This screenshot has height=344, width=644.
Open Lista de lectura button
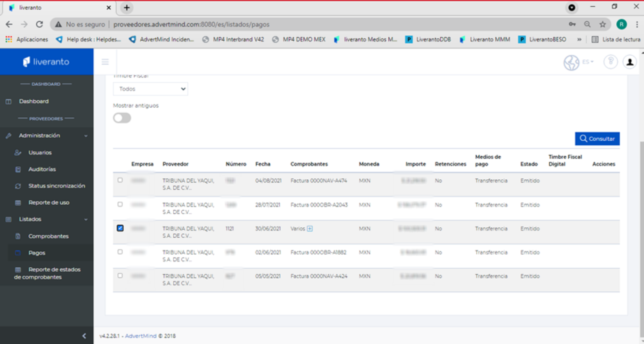click(x=616, y=39)
